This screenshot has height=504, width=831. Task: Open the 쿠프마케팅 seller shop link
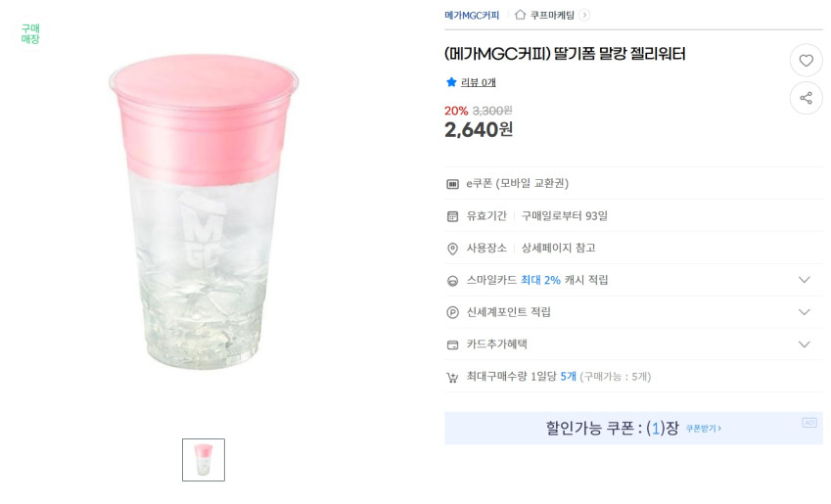(x=553, y=15)
